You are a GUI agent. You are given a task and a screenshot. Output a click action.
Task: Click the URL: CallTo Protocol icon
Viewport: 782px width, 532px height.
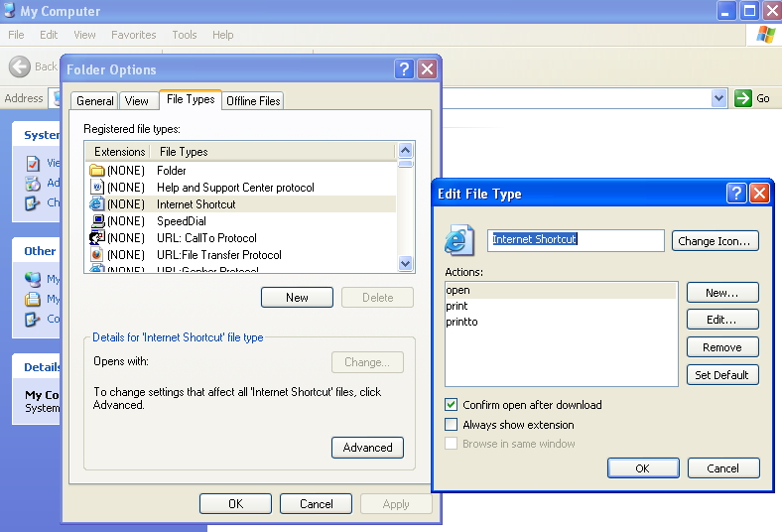96,238
